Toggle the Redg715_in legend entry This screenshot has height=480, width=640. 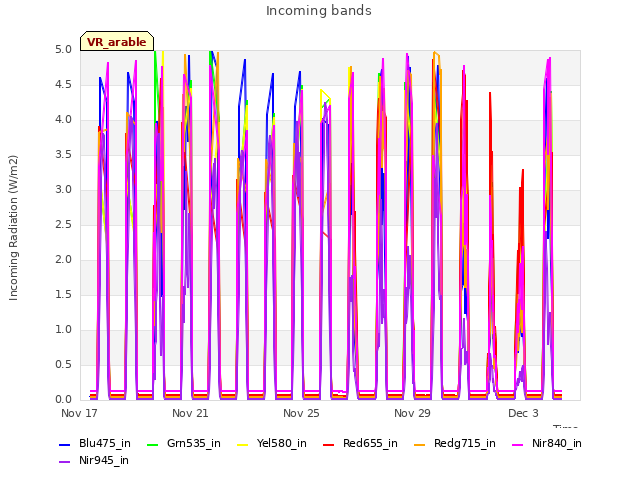455,443
